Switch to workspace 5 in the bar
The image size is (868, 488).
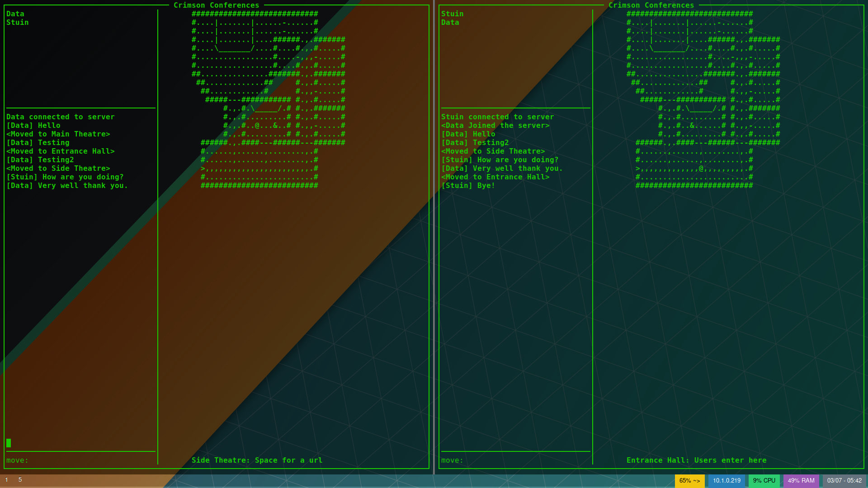(x=20, y=480)
